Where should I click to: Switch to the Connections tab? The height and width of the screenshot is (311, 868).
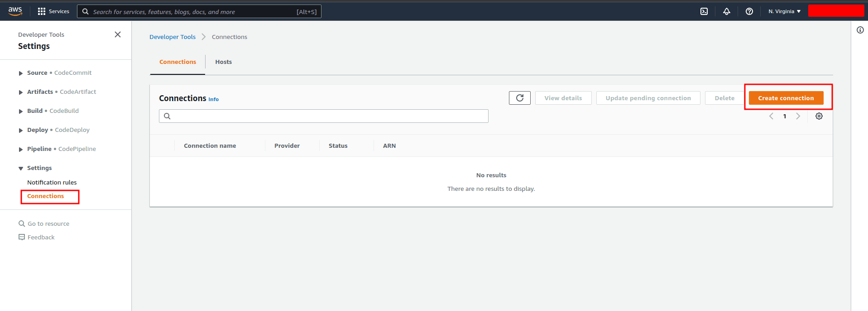coord(177,62)
